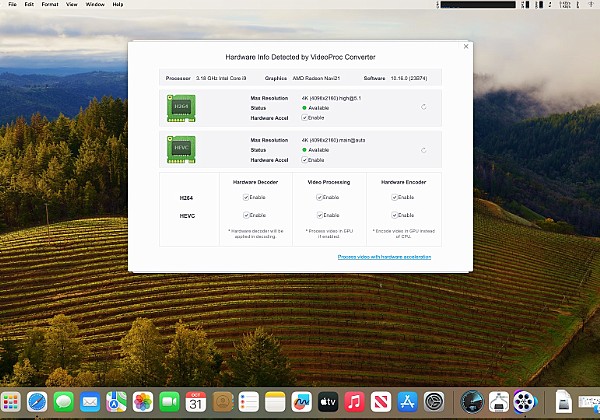Image resolution: width=600 pixels, height=420 pixels.
Task: Open the Window menu in menu bar
Action: coord(95,5)
